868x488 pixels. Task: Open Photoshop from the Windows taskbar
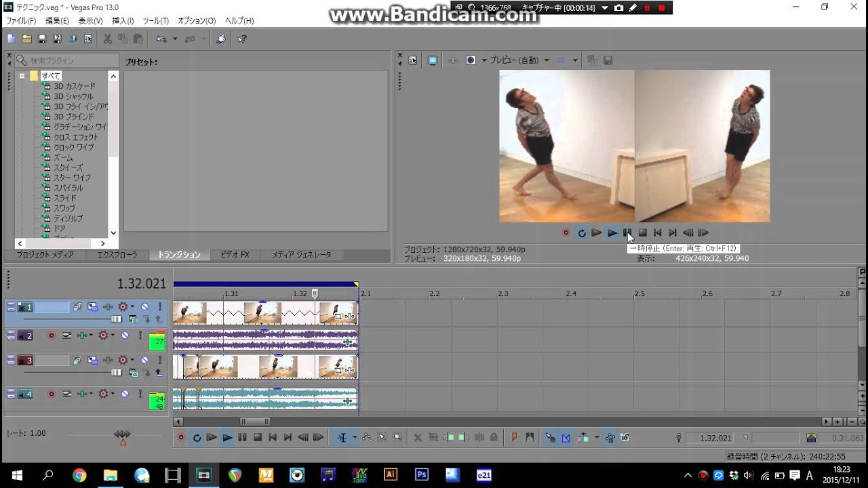point(421,474)
